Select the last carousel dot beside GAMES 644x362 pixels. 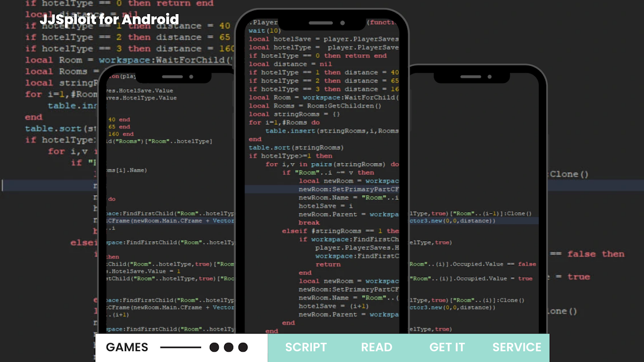pos(243,347)
